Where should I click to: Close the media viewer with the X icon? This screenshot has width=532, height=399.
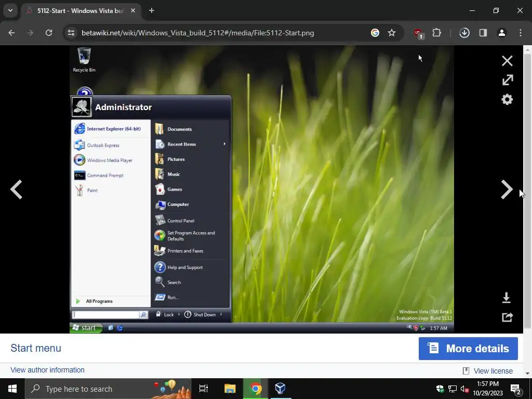click(507, 61)
